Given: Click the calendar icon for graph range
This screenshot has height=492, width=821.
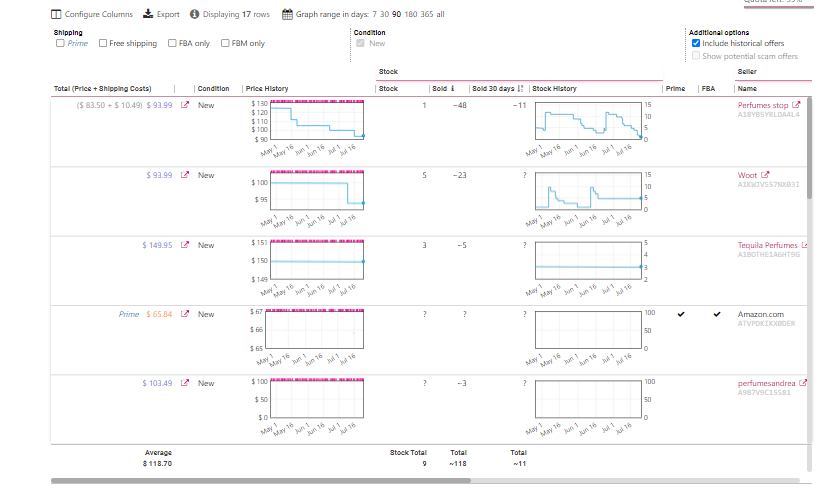Looking at the screenshot, I should 287,14.
